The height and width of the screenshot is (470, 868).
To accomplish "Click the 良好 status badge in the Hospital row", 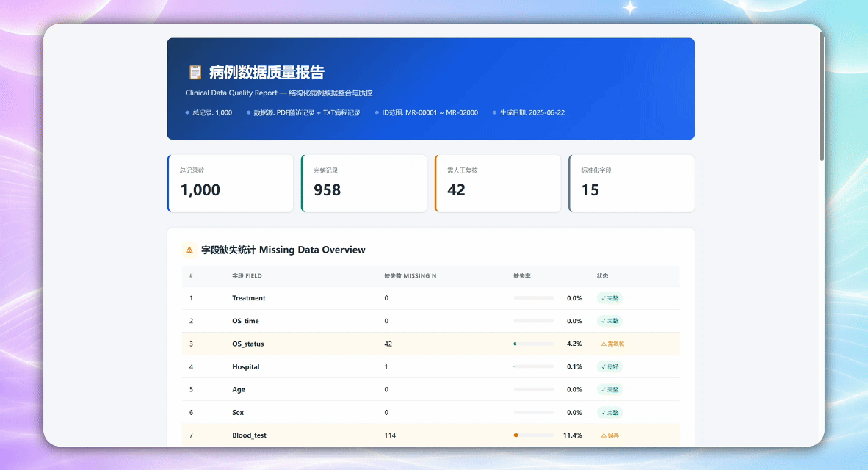I will coord(610,366).
